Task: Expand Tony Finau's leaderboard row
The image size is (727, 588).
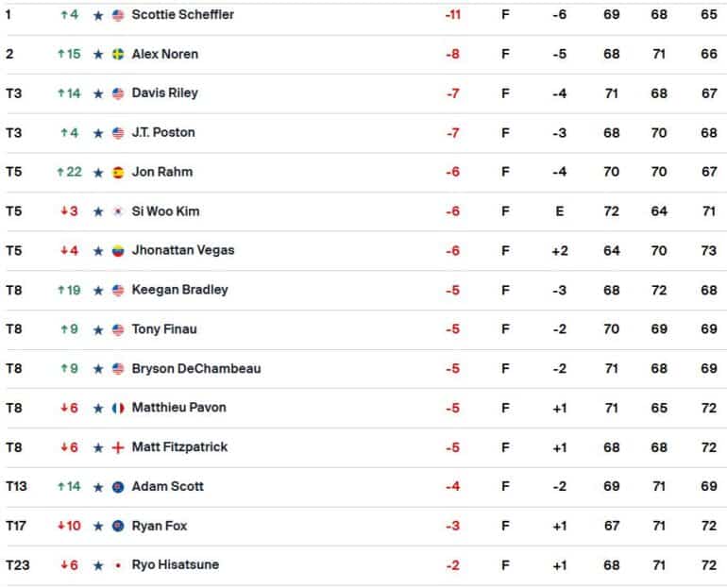Action: point(363,329)
